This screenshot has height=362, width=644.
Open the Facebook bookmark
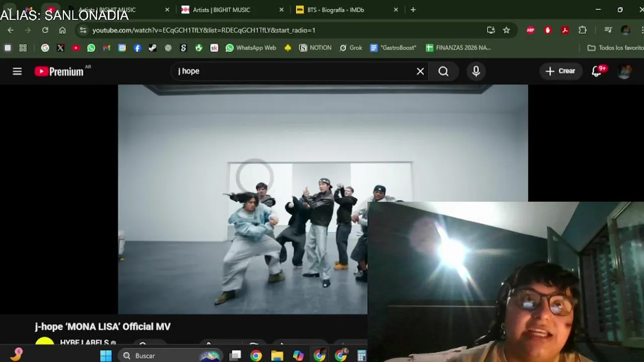(x=137, y=48)
